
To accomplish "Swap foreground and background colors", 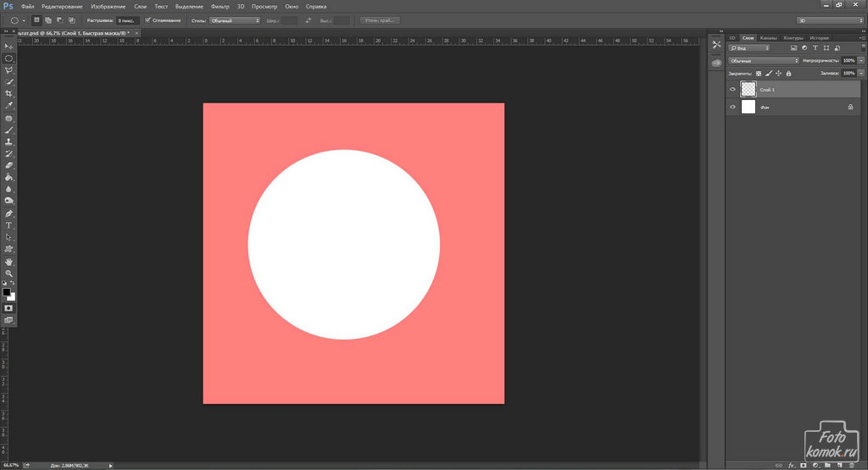I will pyautogui.click(x=13, y=283).
